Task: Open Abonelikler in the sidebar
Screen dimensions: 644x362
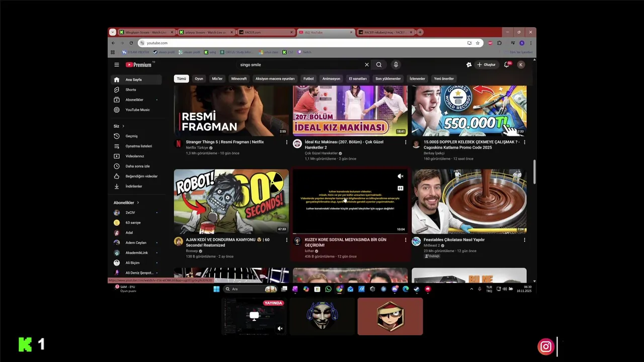Action: click(x=136, y=100)
